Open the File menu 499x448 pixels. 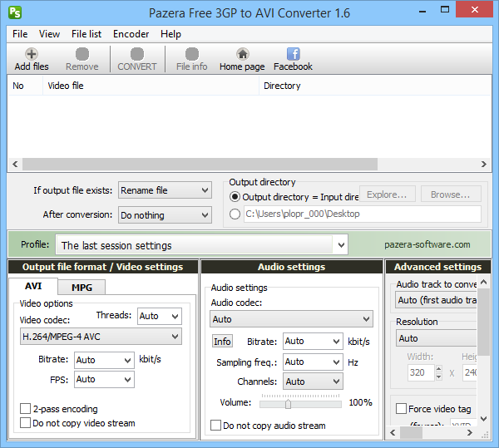click(20, 34)
